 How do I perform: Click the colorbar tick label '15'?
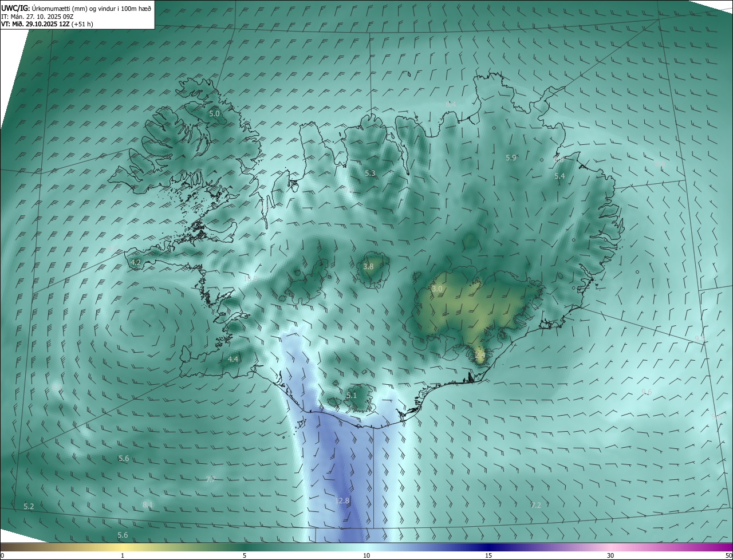click(x=488, y=555)
